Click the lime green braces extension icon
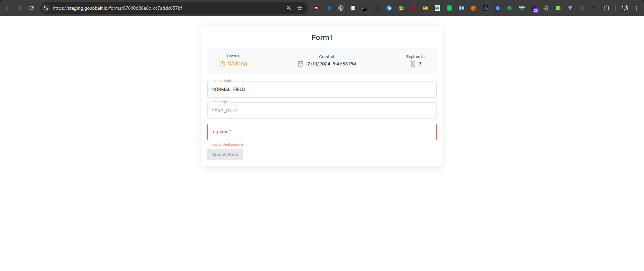This screenshot has width=644, height=271. [558, 8]
